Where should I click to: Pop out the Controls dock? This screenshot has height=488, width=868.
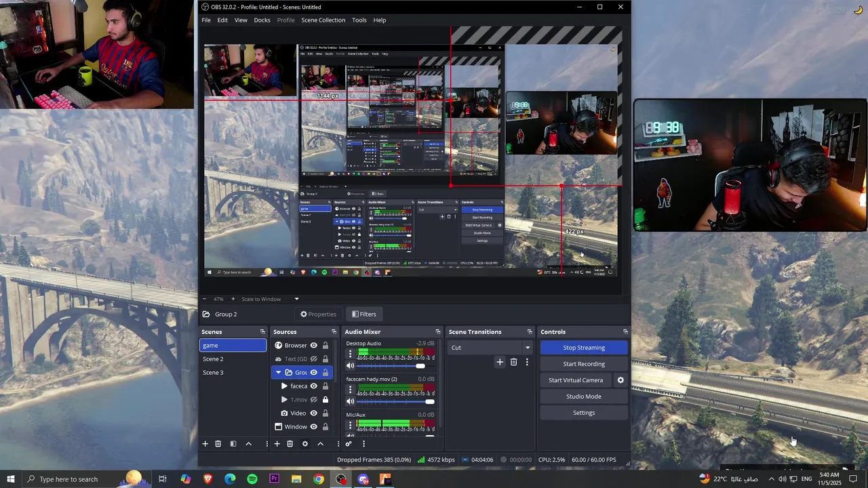625,332
